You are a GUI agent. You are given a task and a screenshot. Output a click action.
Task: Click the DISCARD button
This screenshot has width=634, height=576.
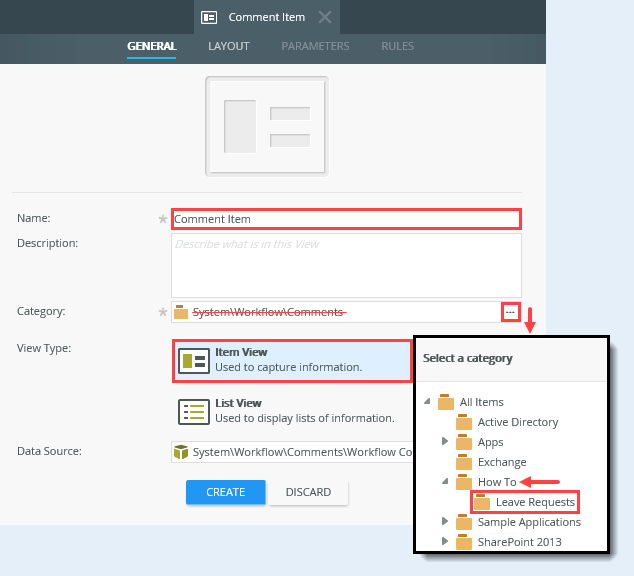point(308,492)
